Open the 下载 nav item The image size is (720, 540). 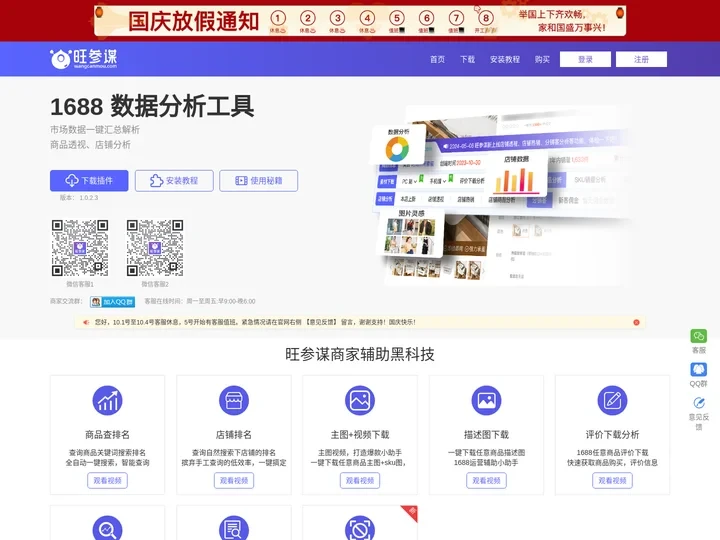(x=467, y=59)
